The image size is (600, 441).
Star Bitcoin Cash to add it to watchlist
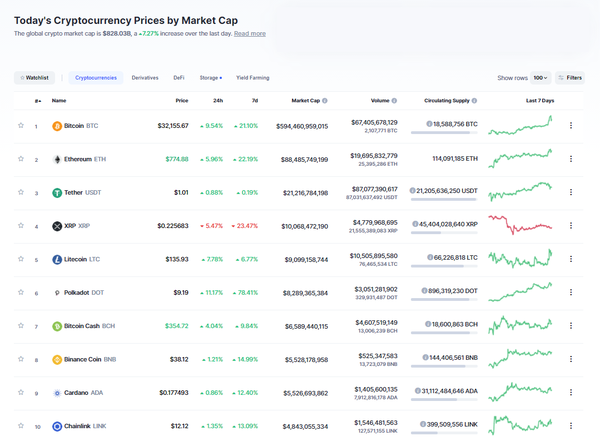[21, 325]
